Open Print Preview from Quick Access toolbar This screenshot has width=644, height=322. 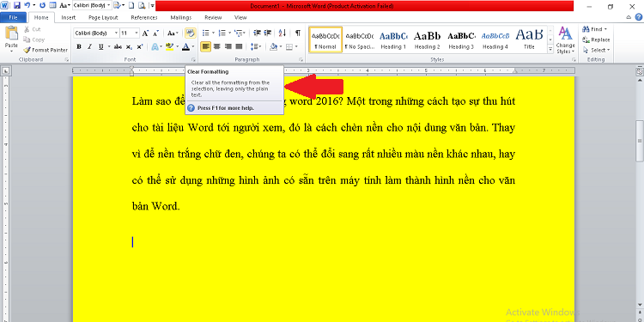click(142, 6)
